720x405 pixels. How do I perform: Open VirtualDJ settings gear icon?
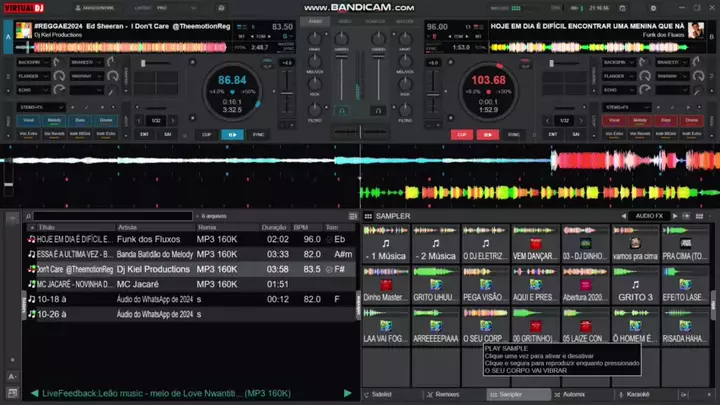coord(653,8)
